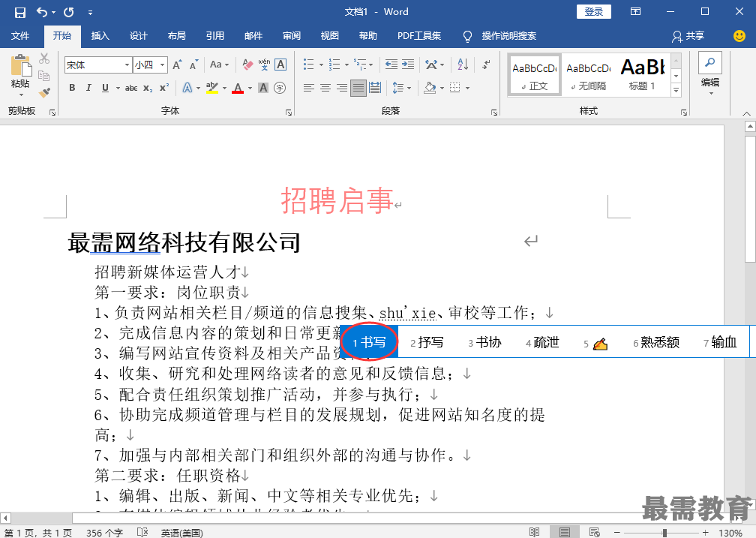Apply subscript formatting

coord(148,88)
